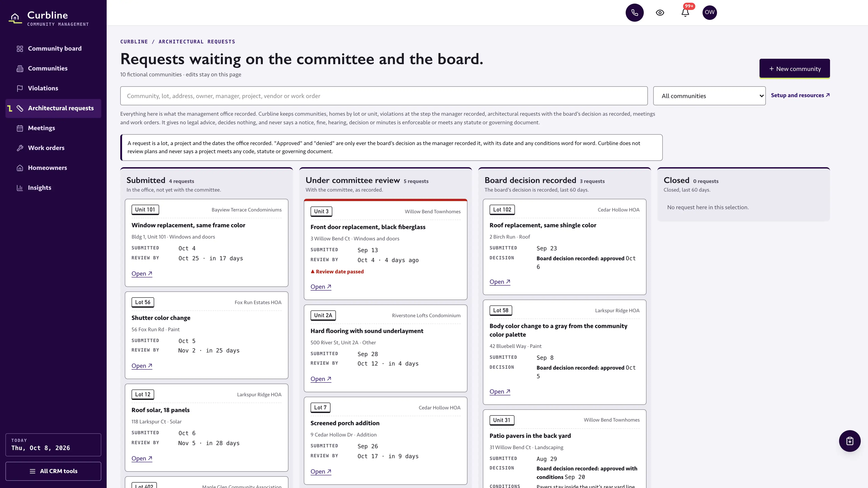Open notifications bell with 99+ badge
This screenshot has height=488, width=868.
685,12
